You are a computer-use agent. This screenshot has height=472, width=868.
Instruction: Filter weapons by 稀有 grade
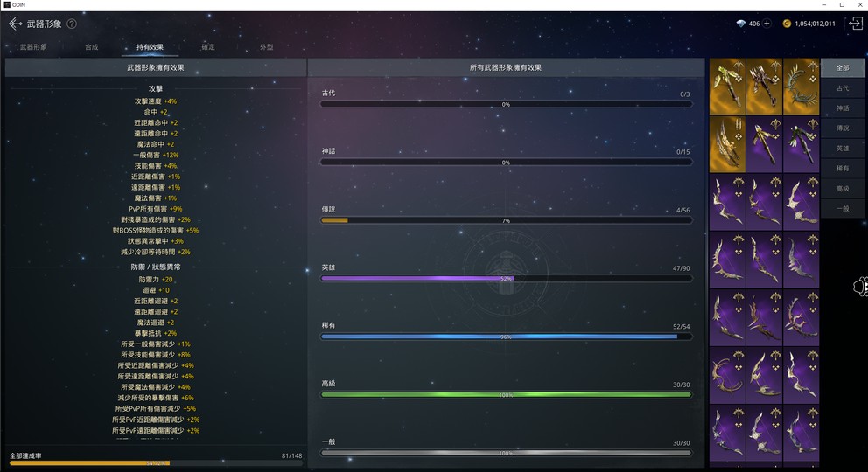click(843, 168)
